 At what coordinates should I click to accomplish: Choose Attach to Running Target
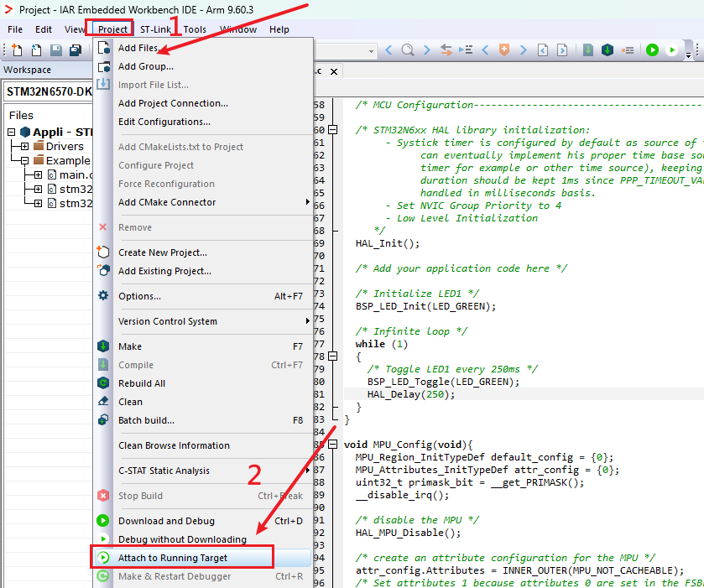(x=203, y=558)
